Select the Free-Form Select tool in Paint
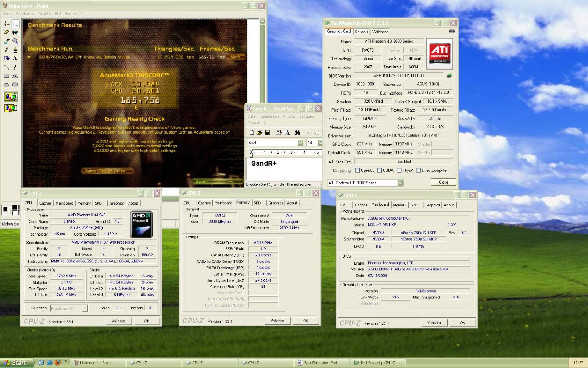The image size is (588, 368). click(x=6, y=24)
